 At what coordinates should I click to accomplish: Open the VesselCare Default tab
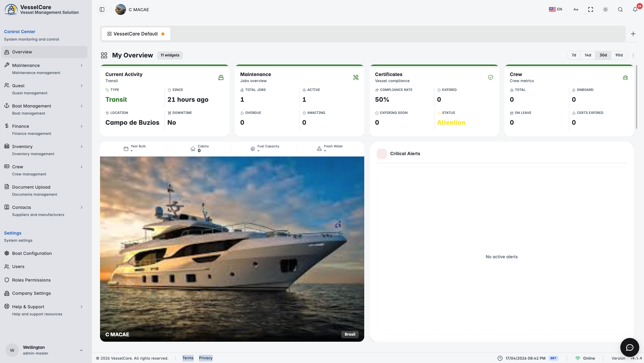pyautogui.click(x=136, y=34)
